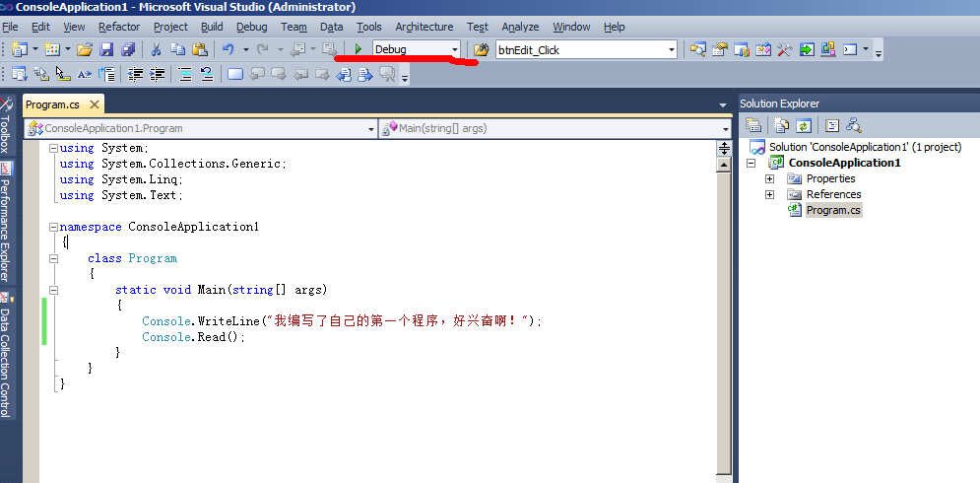Viewport: 980px width, 483px height.
Task: Open the File menu
Action: (10, 27)
